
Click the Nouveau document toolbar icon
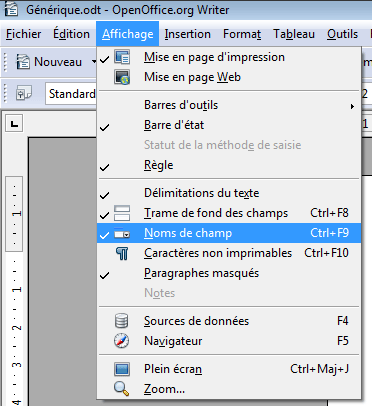pos(23,62)
